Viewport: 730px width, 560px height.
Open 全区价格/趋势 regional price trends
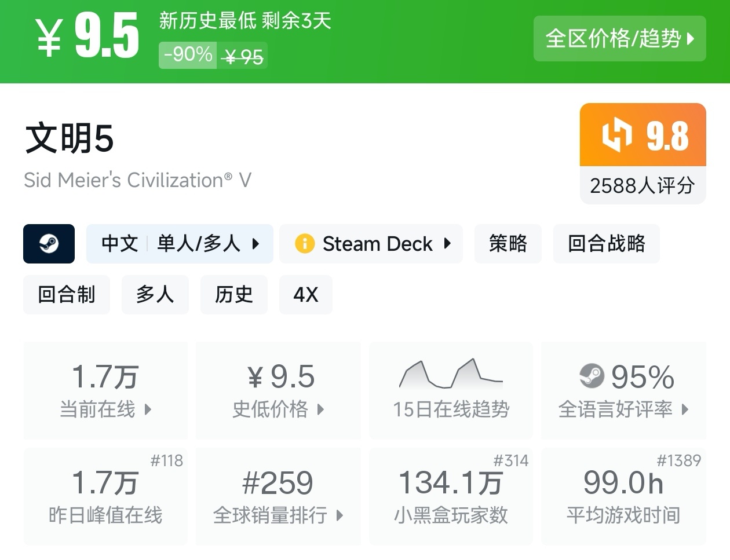pos(619,39)
